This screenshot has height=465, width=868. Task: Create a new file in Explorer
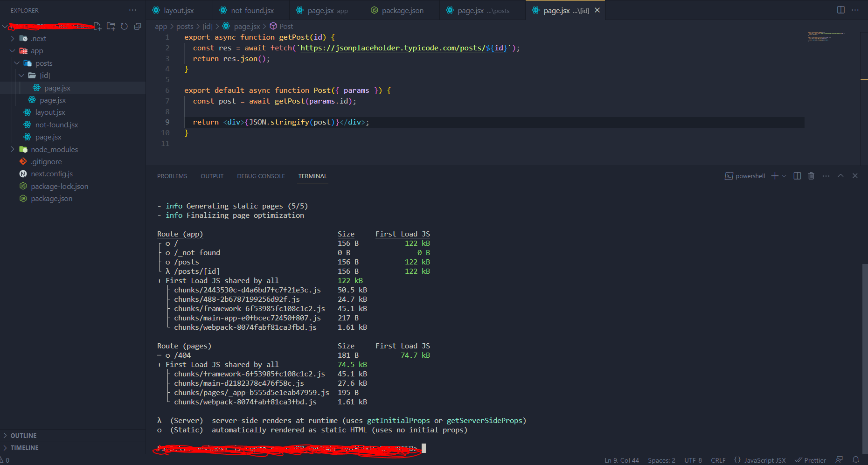pyautogui.click(x=97, y=27)
